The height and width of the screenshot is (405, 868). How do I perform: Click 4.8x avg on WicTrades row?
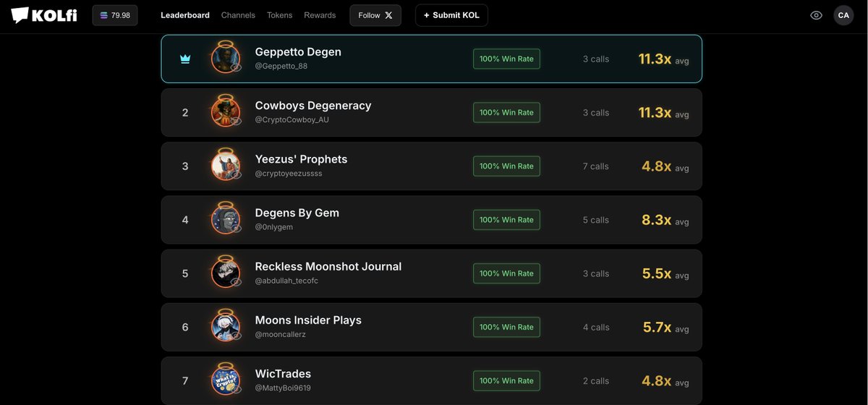665,380
